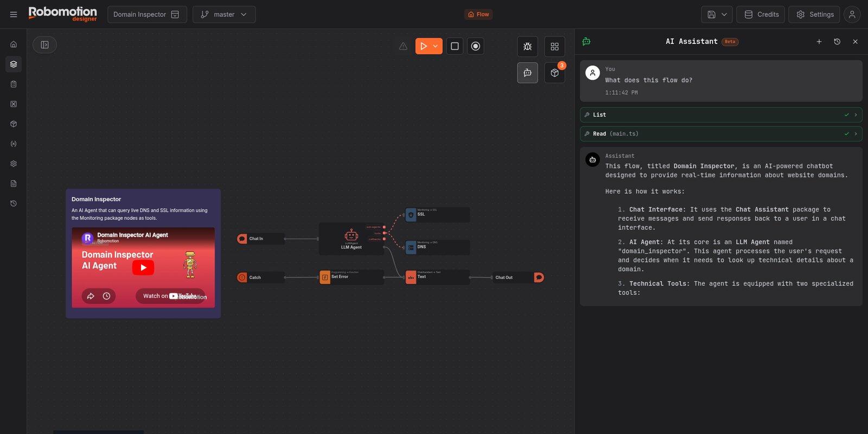The image size is (868, 434).
Task: Expand the run options arrow
Action: 436,46
